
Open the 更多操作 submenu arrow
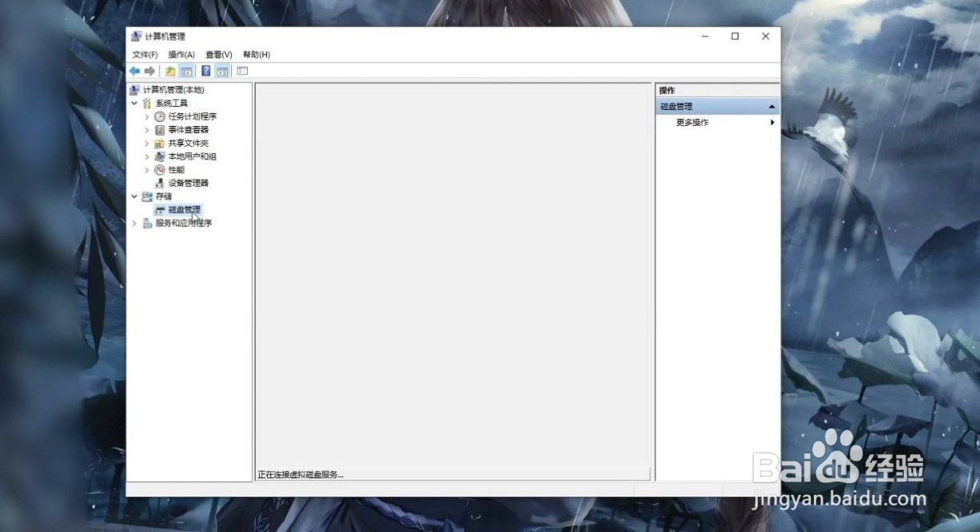(x=772, y=123)
